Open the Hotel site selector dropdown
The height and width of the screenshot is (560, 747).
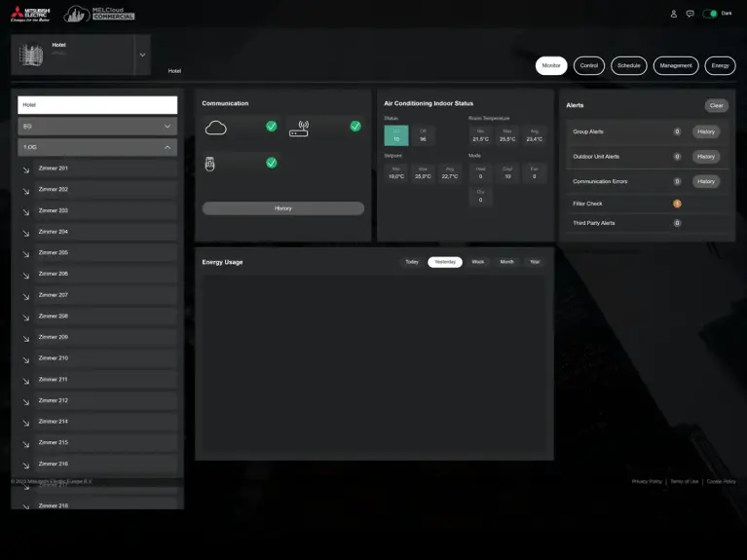(x=142, y=55)
